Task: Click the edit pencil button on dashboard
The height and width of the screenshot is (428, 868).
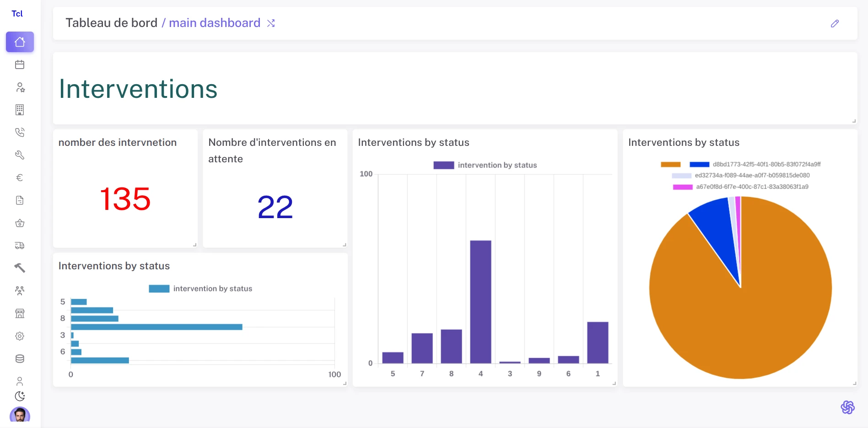Action: click(835, 24)
